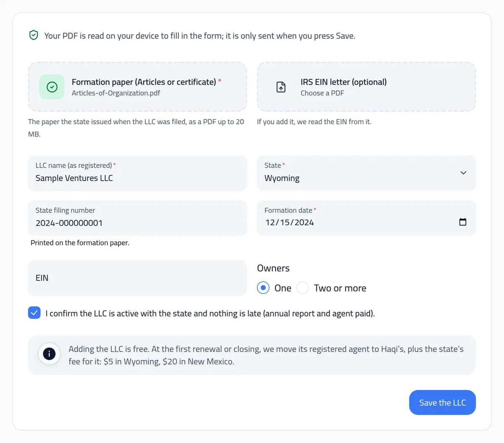Click the Owners heading
504x443 pixels.
273,268
